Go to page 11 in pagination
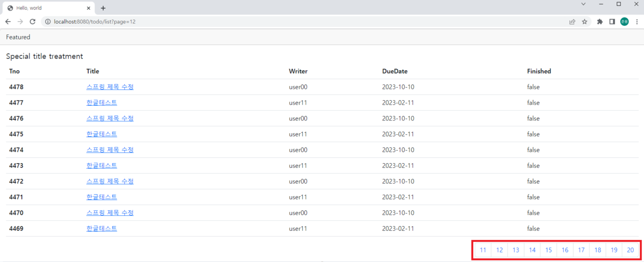Screen dimensions: 644x262 (483, 250)
